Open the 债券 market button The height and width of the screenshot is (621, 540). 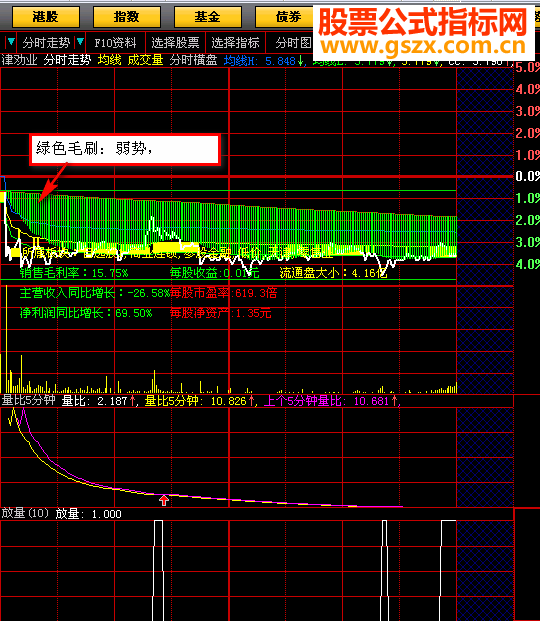(x=284, y=17)
